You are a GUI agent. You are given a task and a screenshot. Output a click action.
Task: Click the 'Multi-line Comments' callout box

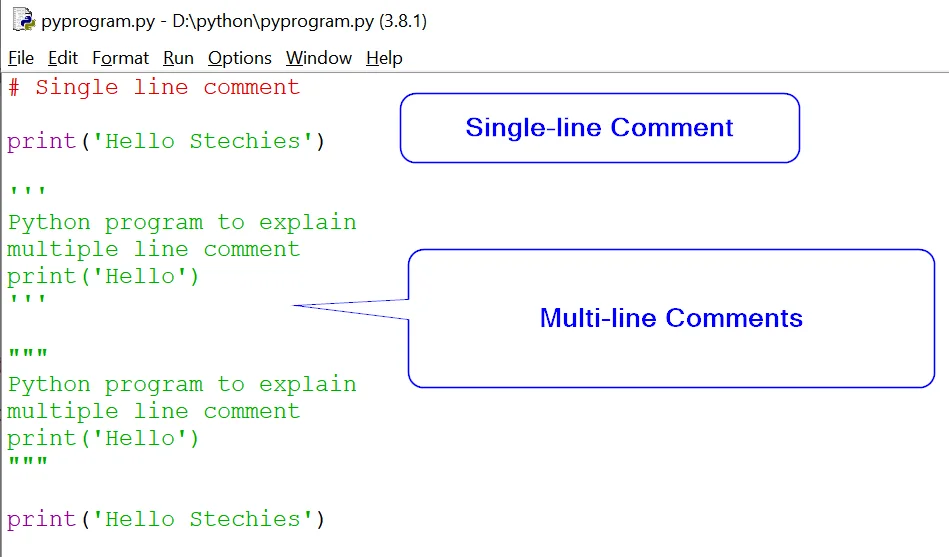coord(671,318)
